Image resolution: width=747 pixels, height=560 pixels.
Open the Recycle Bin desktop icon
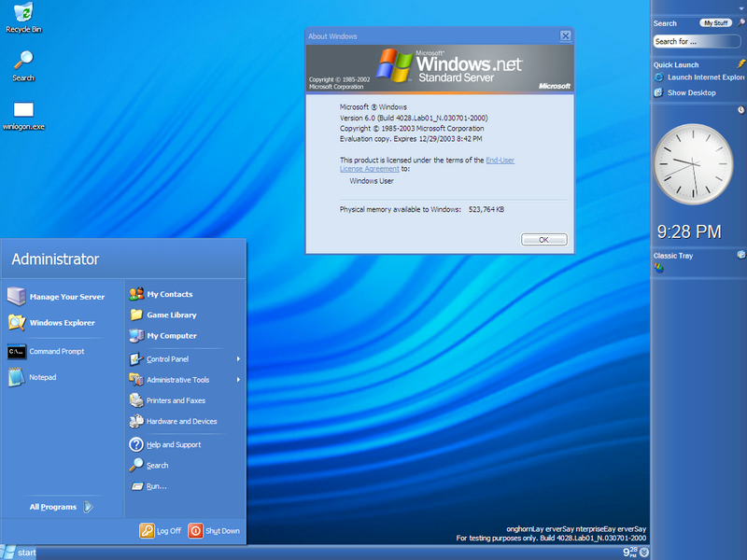23,13
